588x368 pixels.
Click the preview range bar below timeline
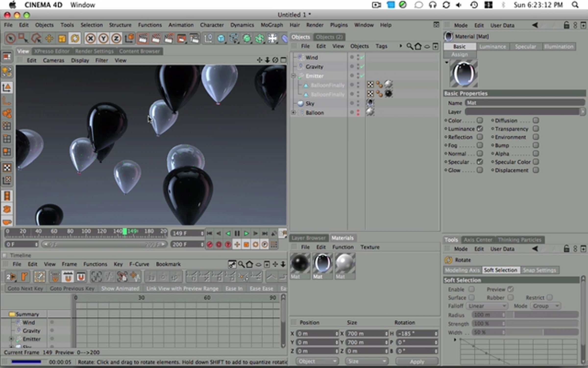tap(104, 244)
